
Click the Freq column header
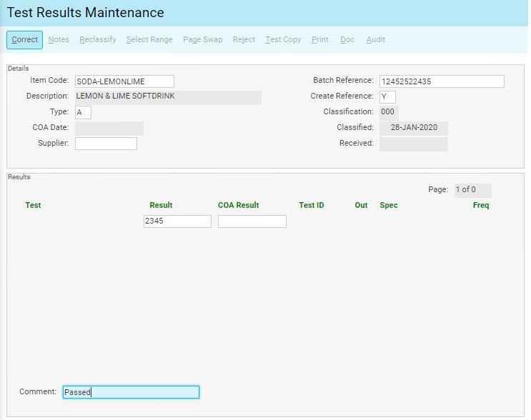[x=481, y=205]
